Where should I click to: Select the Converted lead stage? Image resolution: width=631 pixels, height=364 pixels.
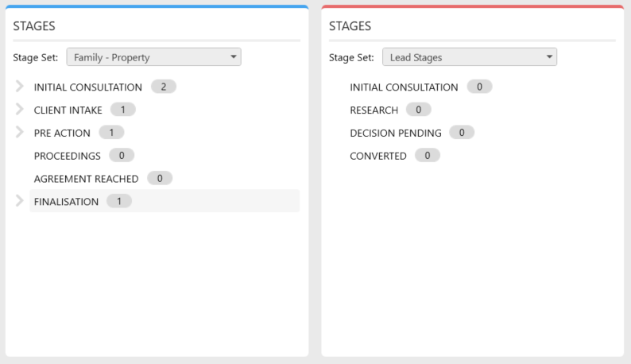pos(377,156)
